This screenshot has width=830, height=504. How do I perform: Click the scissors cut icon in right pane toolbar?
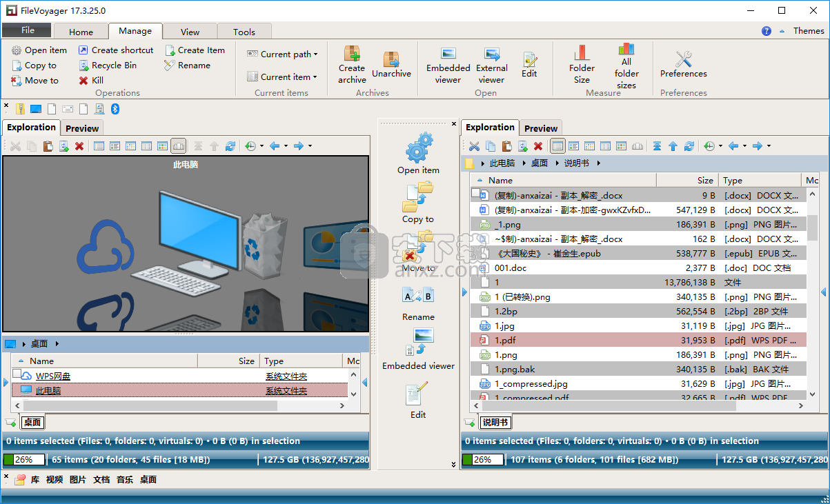474,146
